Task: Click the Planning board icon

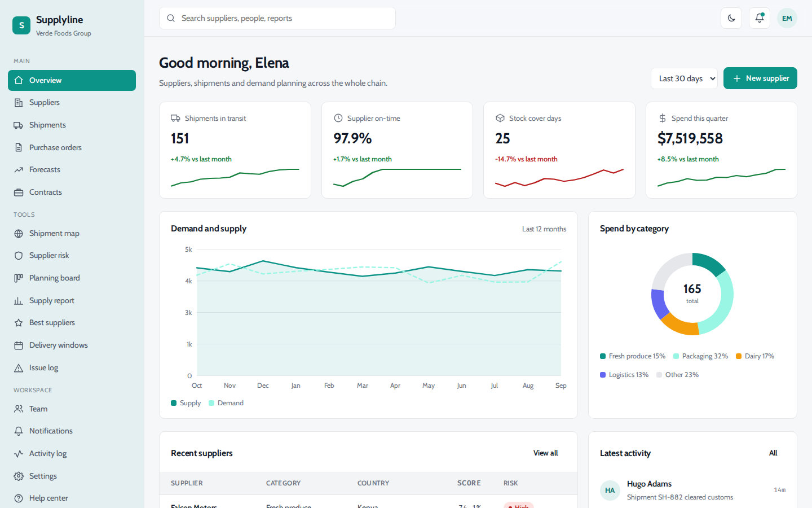Action: point(19,278)
